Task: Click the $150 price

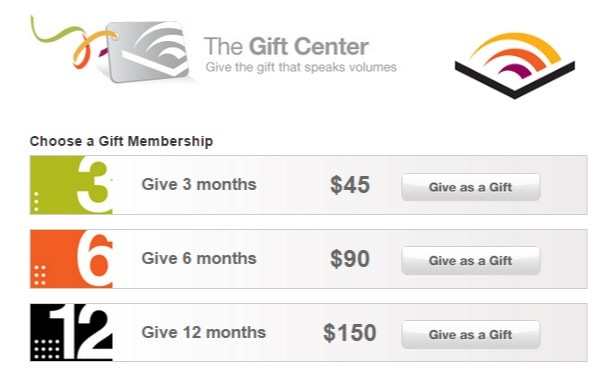Action: coord(350,333)
